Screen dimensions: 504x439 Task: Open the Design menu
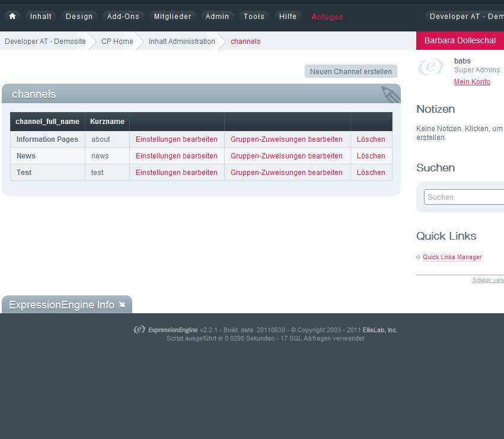coord(78,17)
